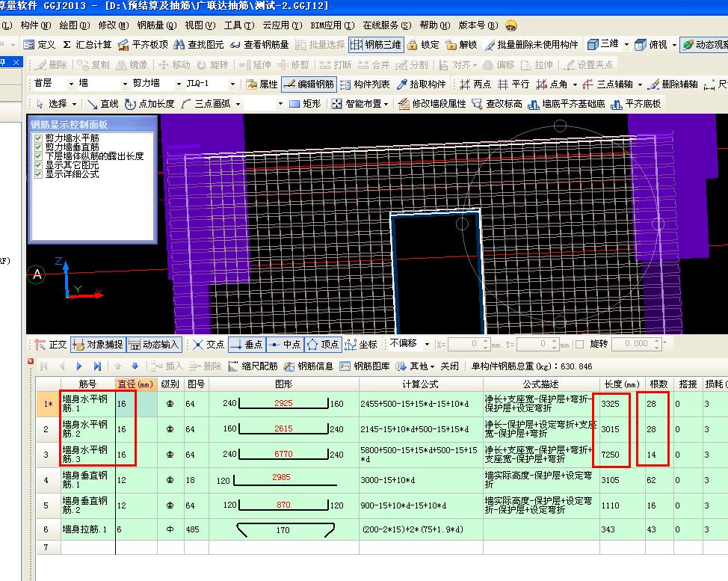Image resolution: width=728 pixels, height=581 pixels.
Task: Jump to last record arrow
Action: 97,366
